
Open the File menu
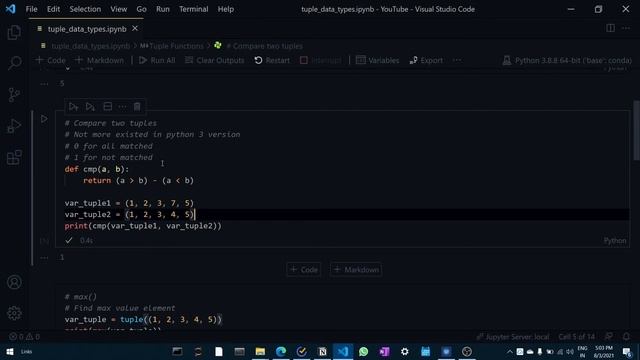(x=31, y=9)
